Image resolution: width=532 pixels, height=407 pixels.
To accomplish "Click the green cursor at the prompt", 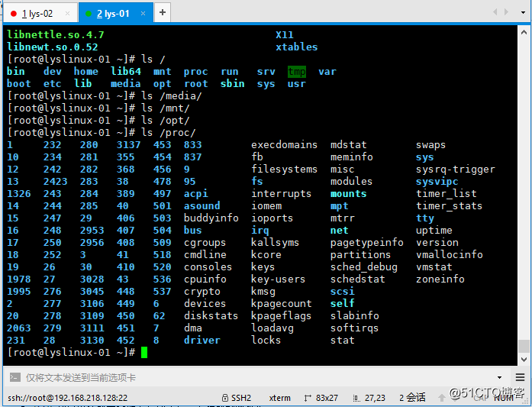I will 144,352.
